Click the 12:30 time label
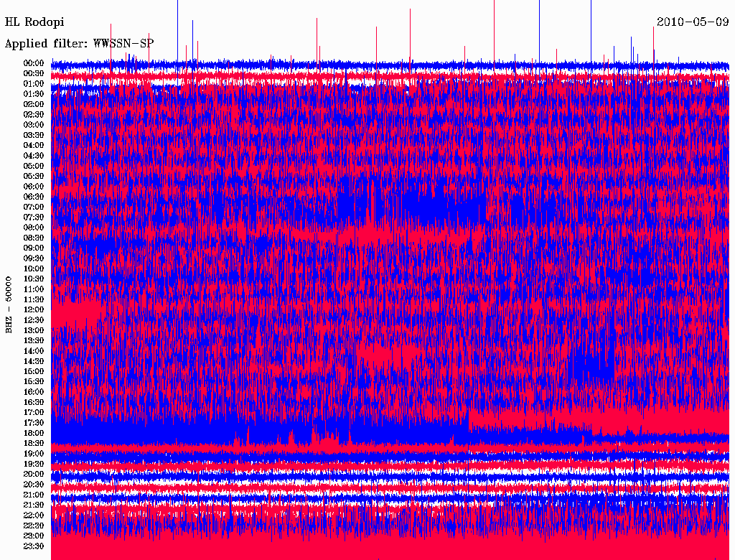This screenshot has width=735, height=560. tap(34, 319)
